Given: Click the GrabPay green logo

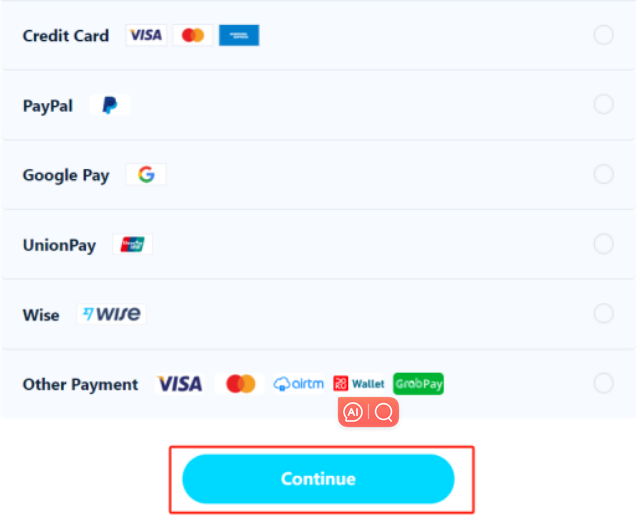Looking at the screenshot, I should tap(418, 384).
